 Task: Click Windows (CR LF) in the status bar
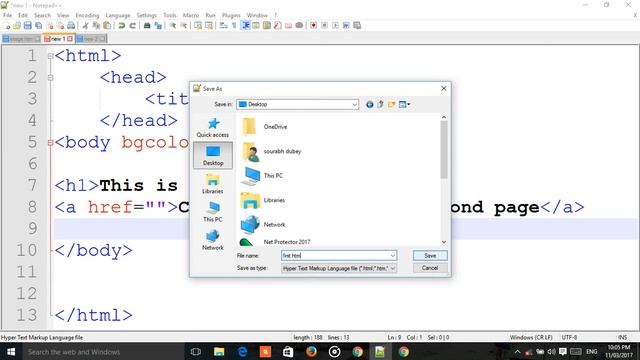click(531, 338)
